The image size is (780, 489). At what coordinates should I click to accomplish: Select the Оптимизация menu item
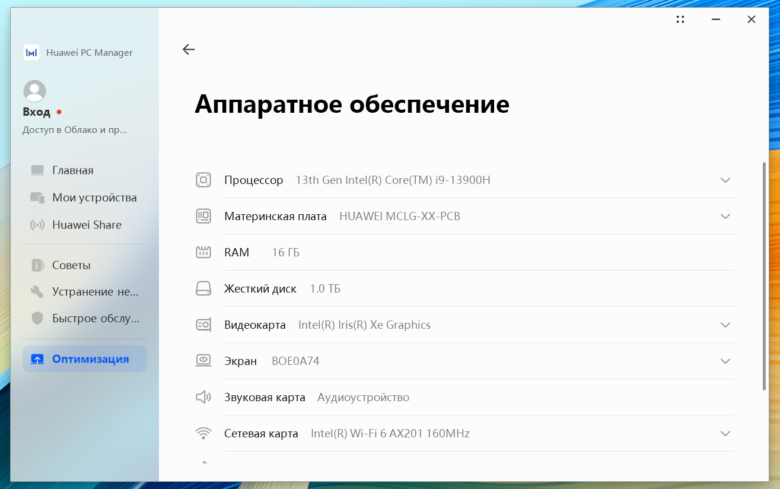(x=85, y=359)
